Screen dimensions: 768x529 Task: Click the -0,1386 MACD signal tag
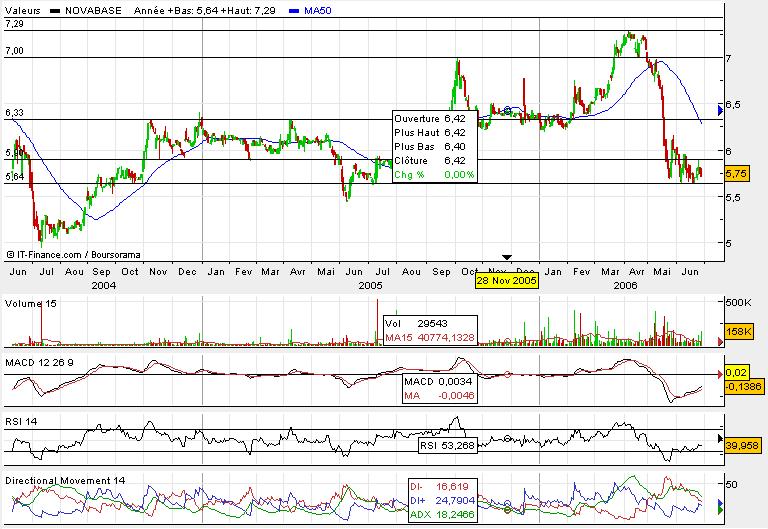[744, 386]
